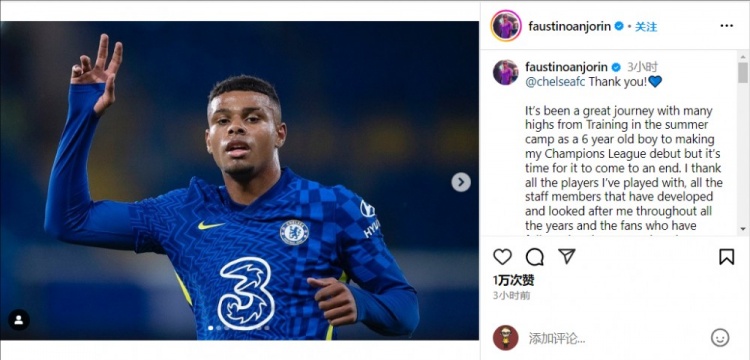The image size is (750, 360).
Task: Click verified badge beside caption username
Action: click(616, 67)
